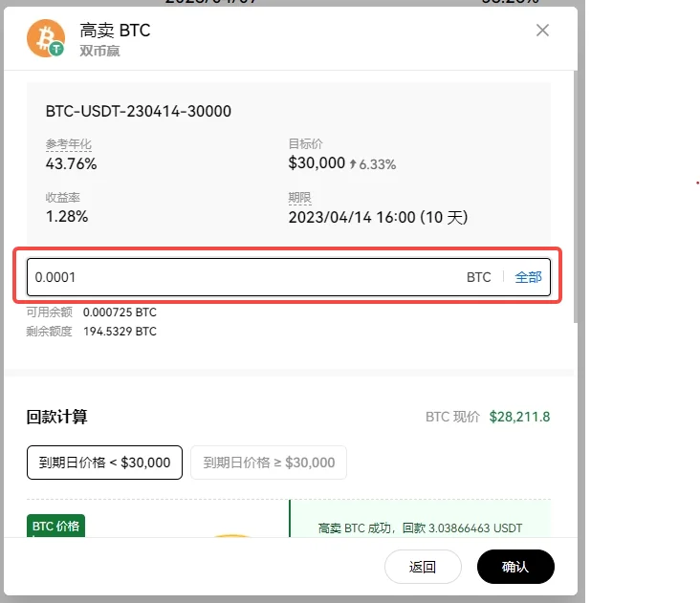Click the 返回 button
This screenshot has height=603, width=700.
click(423, 567)
